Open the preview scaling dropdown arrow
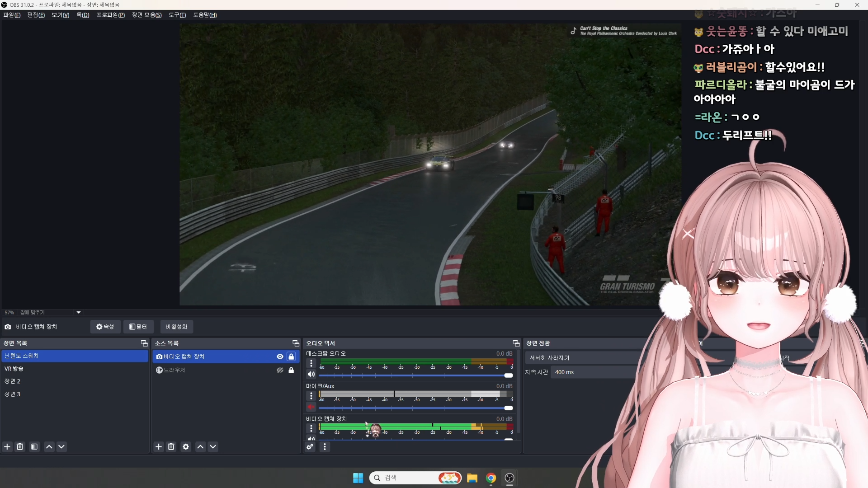Screen dimensions: 868x488 coord(79,312)
